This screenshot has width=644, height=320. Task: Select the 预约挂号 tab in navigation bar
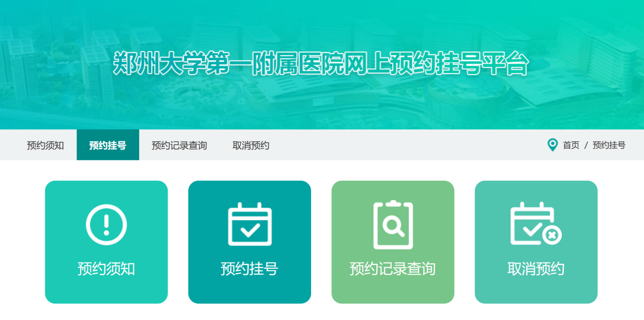tap(108, 145)
